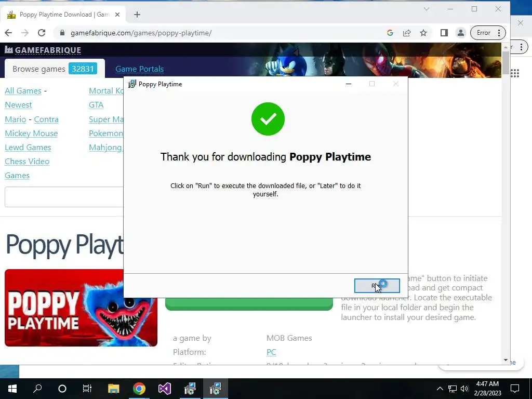Click the address bar URL
This screenshot has height=399, width=532.
[141, 33]
